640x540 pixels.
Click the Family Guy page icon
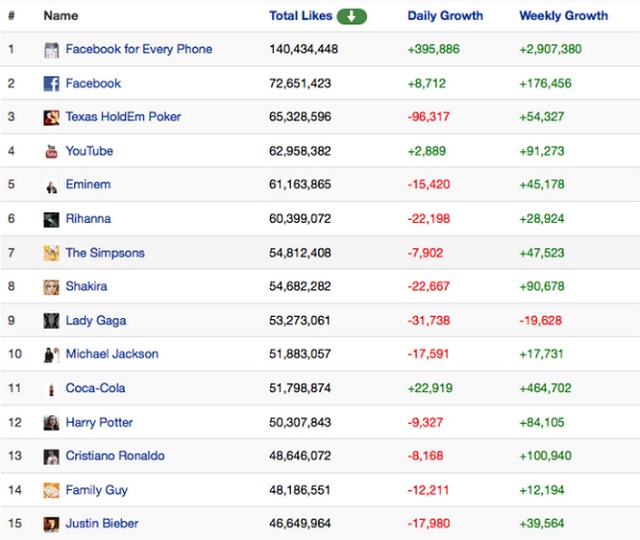52,491
